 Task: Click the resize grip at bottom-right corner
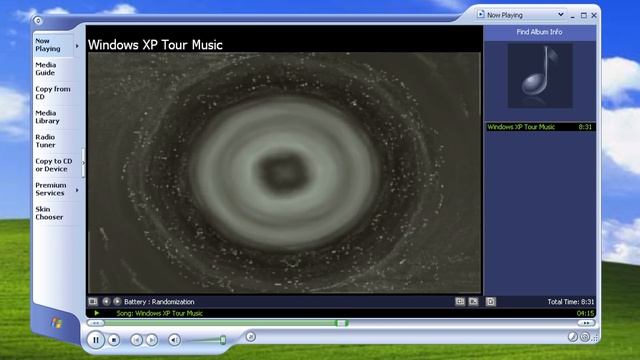pos(595,338)
